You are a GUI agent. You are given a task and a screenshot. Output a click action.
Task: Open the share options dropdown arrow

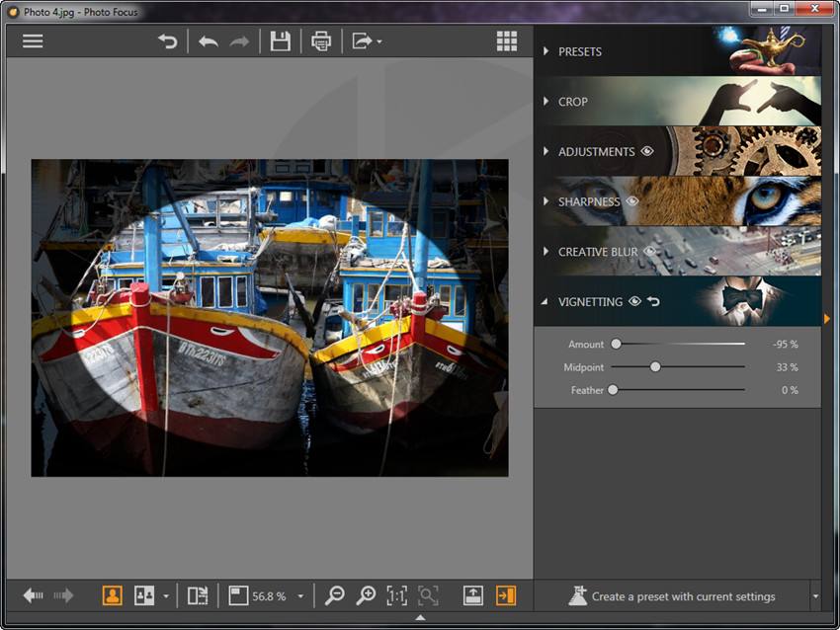point(379,41)
